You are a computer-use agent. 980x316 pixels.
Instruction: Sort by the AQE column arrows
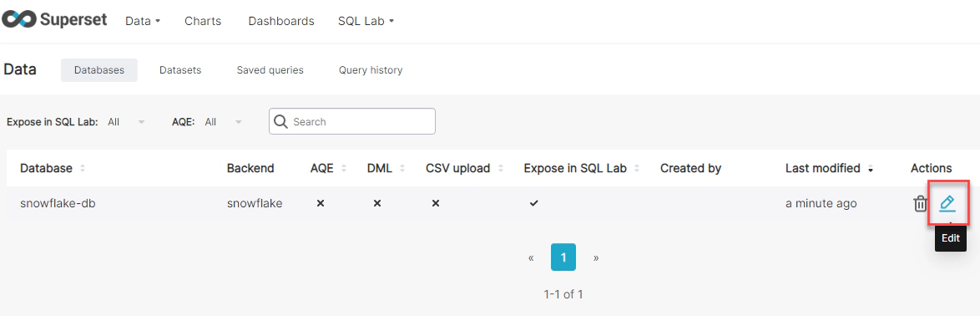(344, 168)
